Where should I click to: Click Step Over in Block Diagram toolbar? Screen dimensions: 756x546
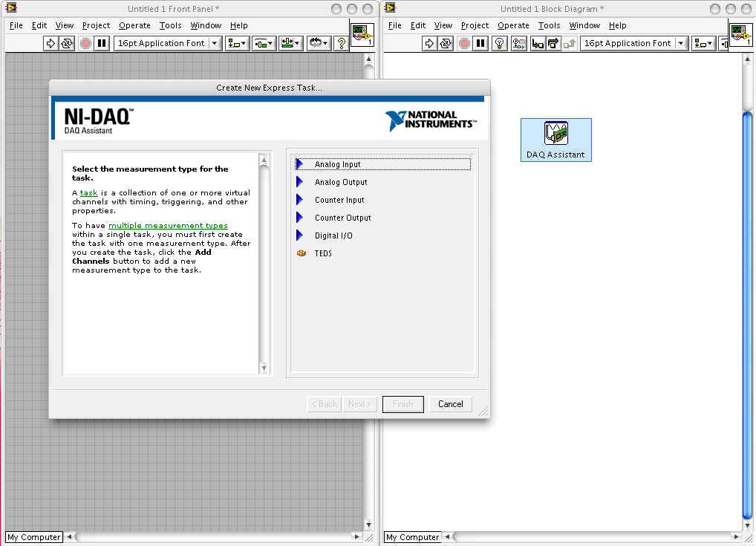coord(553,43)
